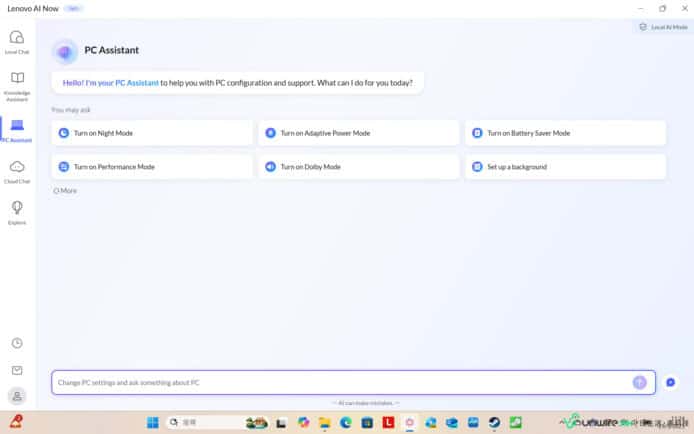This screenshot has height=434, width=694.
Task: Choose Turn on Dolby Mode suggestion
Action: pos(359,167)
